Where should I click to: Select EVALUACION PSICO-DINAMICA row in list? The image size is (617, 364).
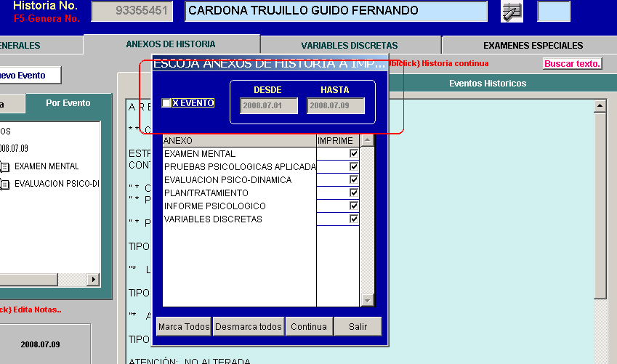(x=239, y=180)
